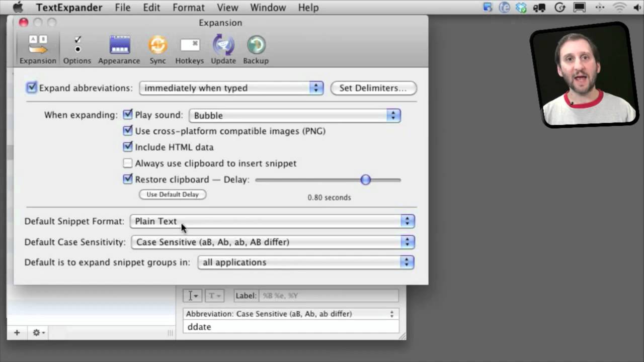Click the plus add button in main window

pyautogui.click(x=17, y=332)
